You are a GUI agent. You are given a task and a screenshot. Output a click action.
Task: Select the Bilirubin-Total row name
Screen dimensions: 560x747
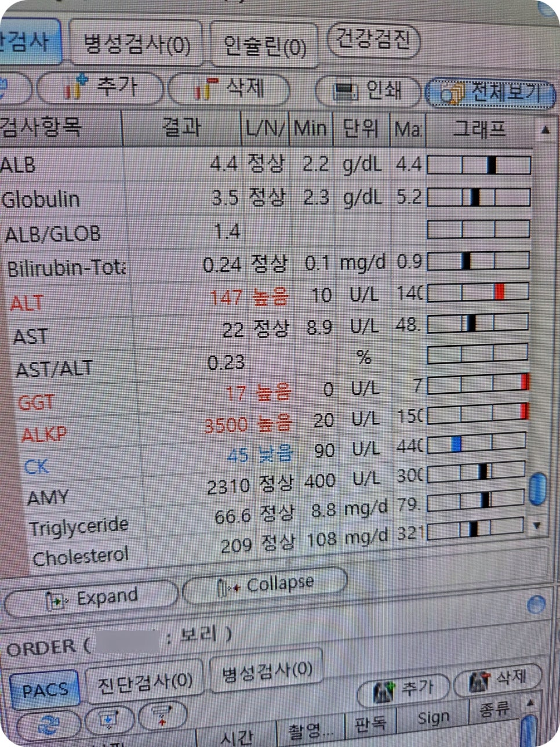coord(67,269)
